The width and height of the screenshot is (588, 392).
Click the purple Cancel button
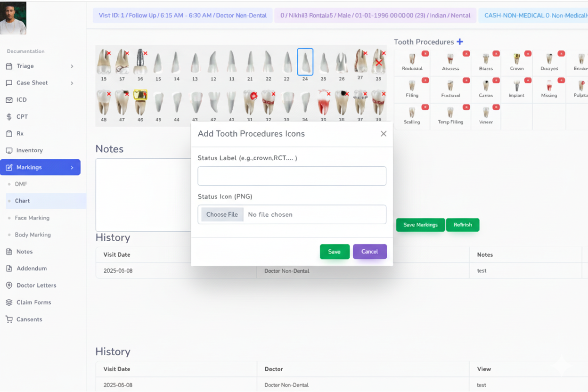pyautogui.click(x=370, y=252)
